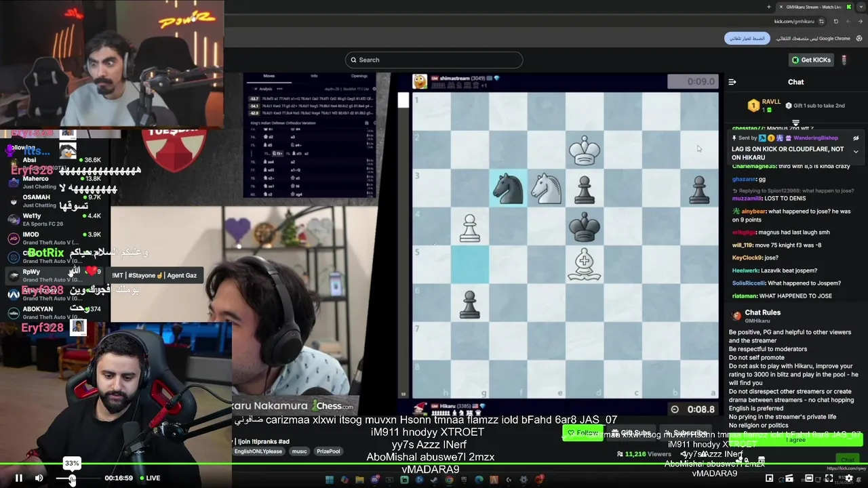Screen dimensions: 868x488
Task: Click the white bishop on the board
Action: (585, 264)
